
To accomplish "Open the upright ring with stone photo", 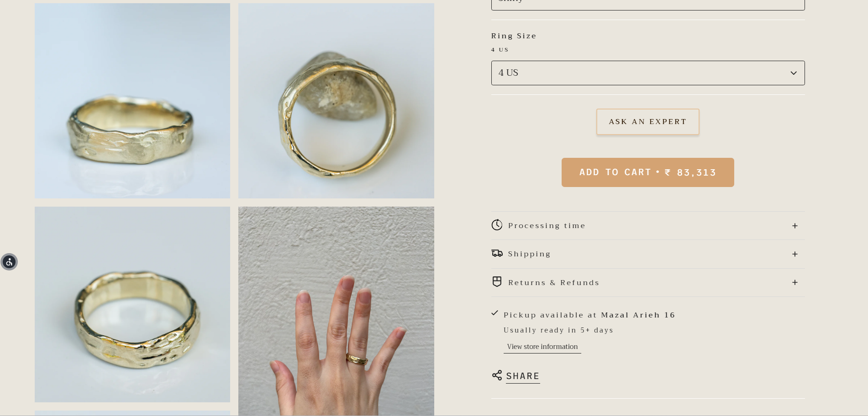I will pyautogui.click(x=336, y=101).
